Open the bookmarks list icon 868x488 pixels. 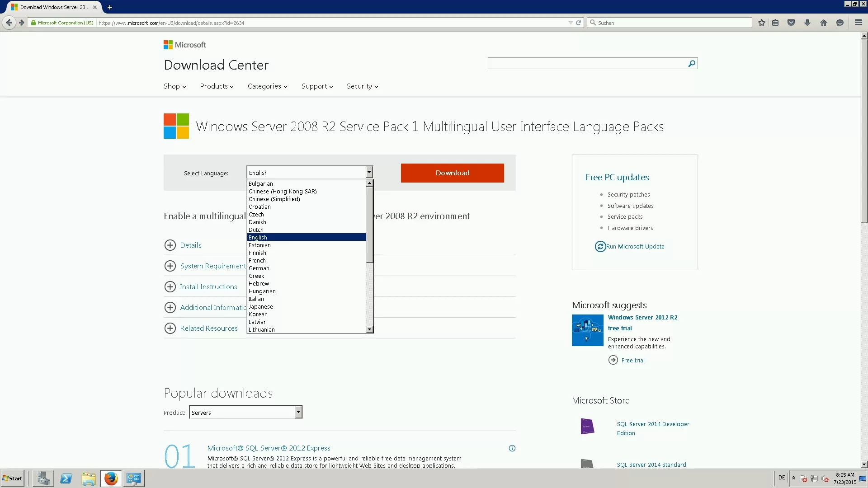775,23
